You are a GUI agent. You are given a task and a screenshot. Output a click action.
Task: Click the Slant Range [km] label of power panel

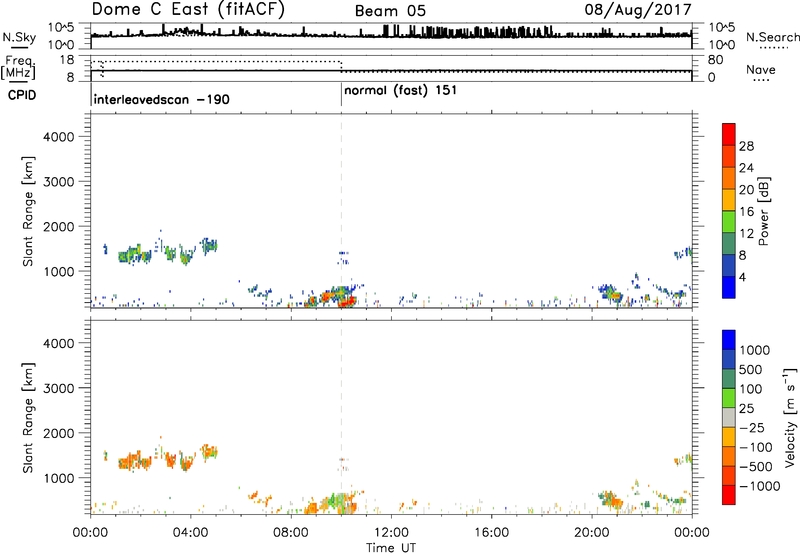pos(28,211)
